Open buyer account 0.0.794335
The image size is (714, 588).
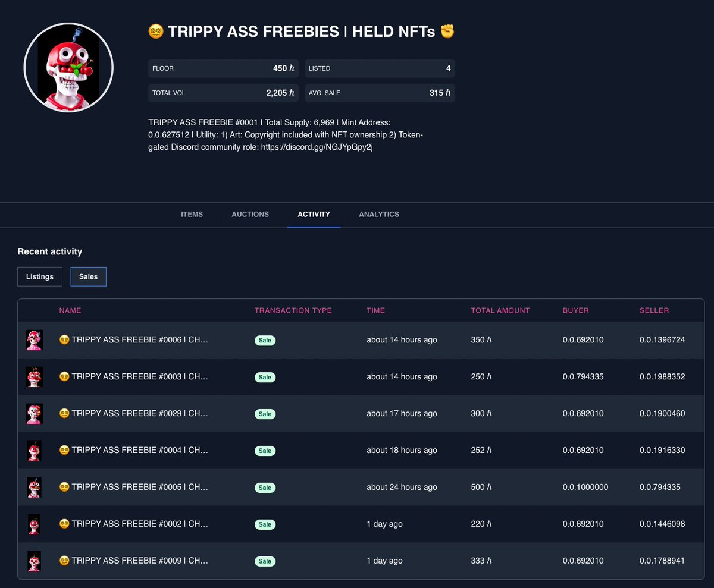[583, 377]
